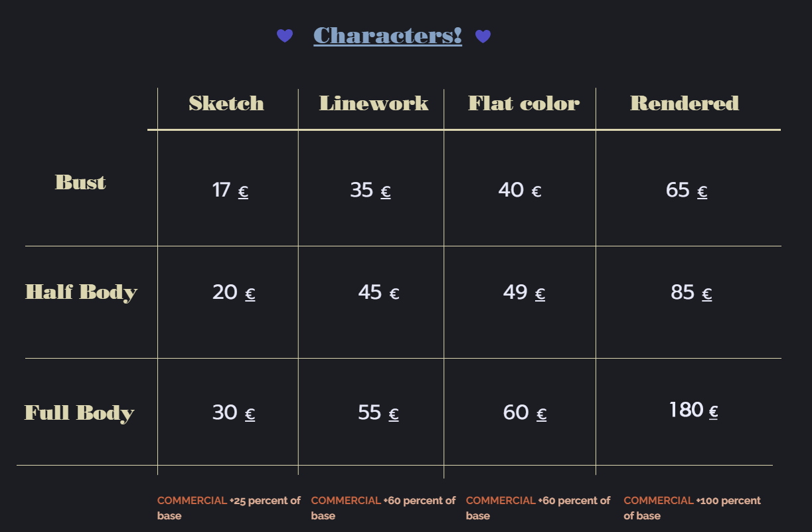Click the left purple heart icon

point(284,36)
